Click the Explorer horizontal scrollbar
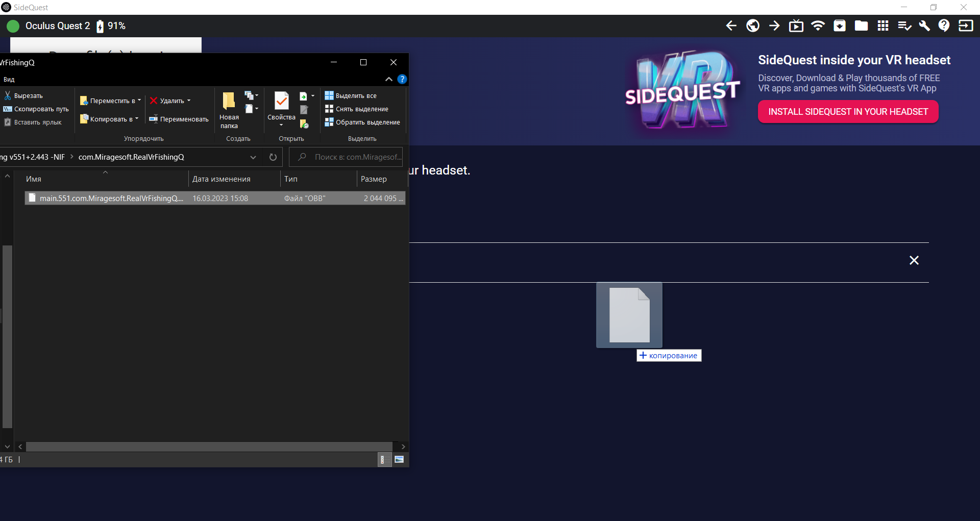The image size is (980, 521). (209, 446)
